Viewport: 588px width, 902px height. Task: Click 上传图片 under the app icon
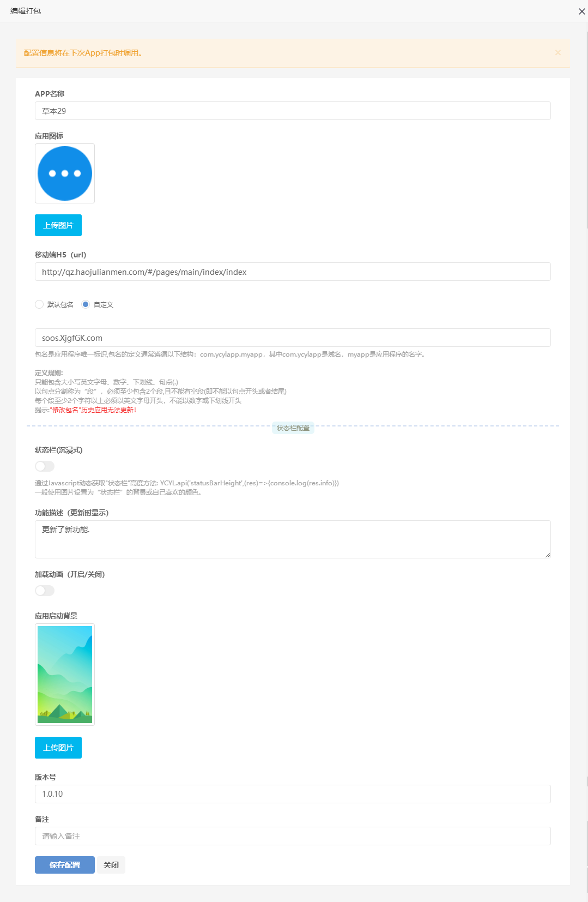tap(58, 225)
